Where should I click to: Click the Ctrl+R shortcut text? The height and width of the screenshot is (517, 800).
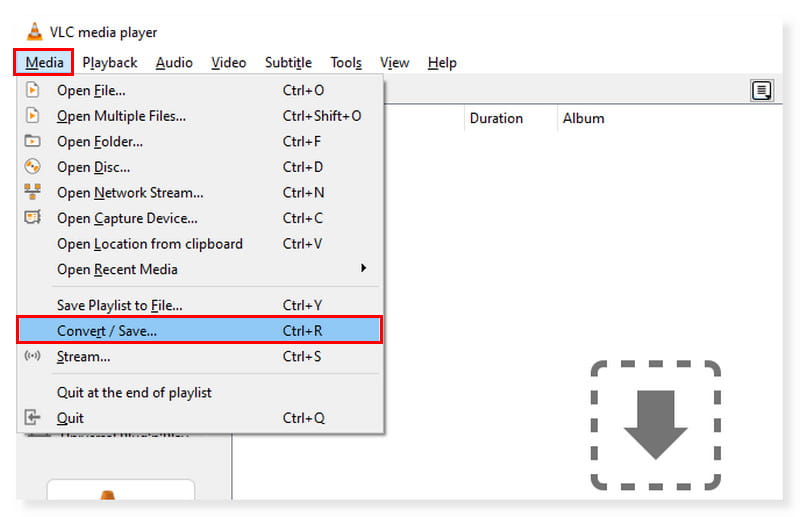tap(303, 331)
